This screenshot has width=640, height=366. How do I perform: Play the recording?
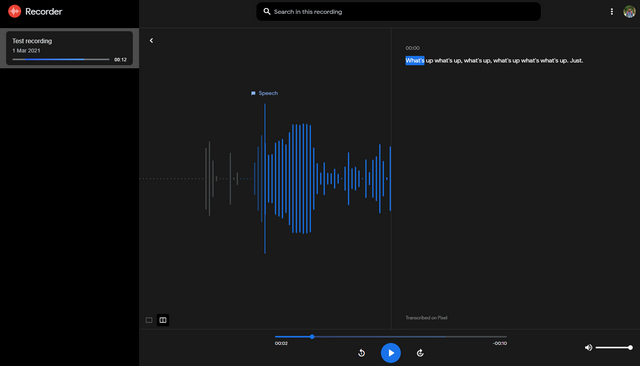(x=391, y=353)
